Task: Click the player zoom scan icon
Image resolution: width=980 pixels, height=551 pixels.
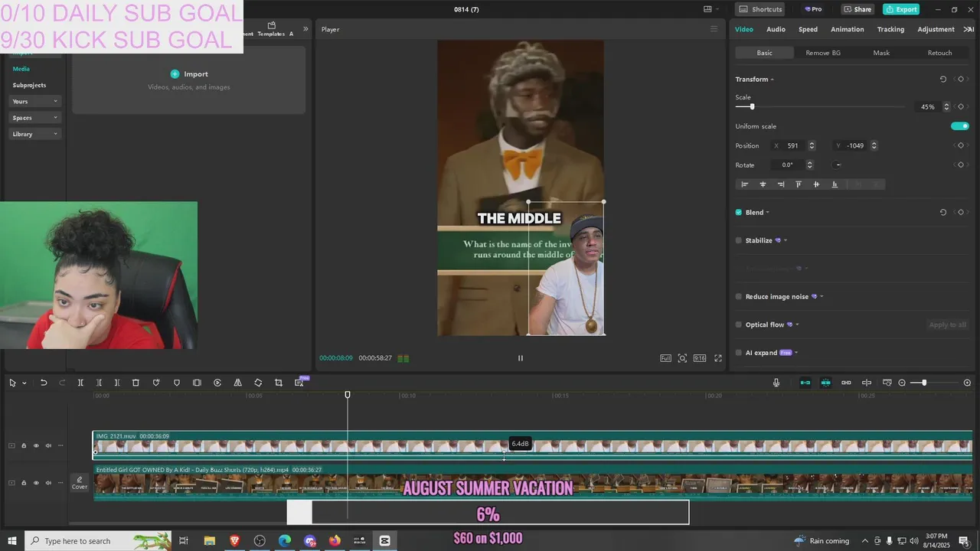Action: pyautogui.click(x=682, y=358)
